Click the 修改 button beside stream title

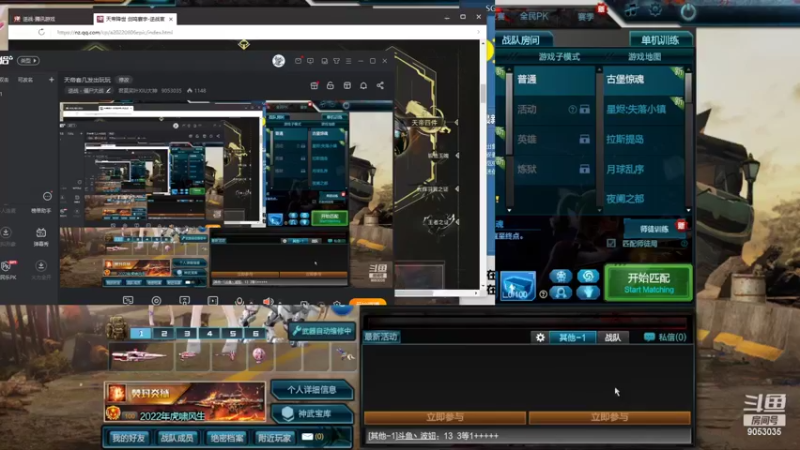click(123, 80)
